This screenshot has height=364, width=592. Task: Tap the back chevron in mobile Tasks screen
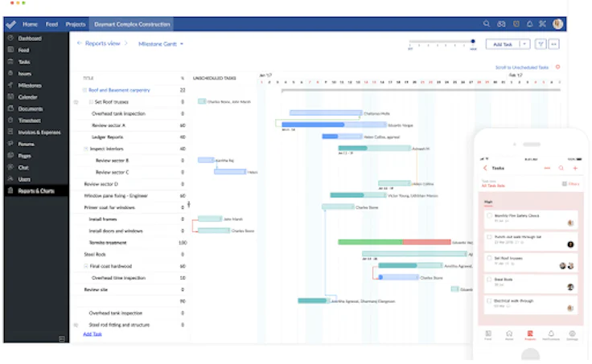tap(485, 168)
